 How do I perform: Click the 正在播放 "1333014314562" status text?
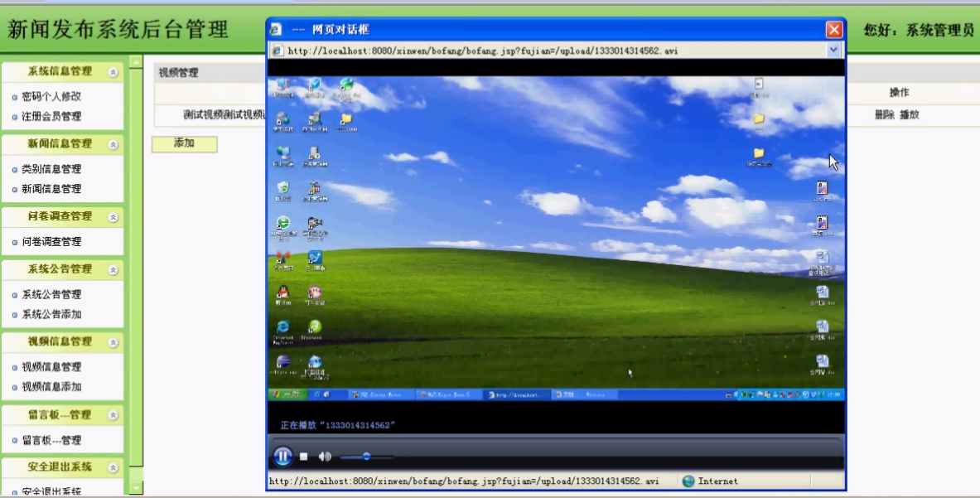337,426
